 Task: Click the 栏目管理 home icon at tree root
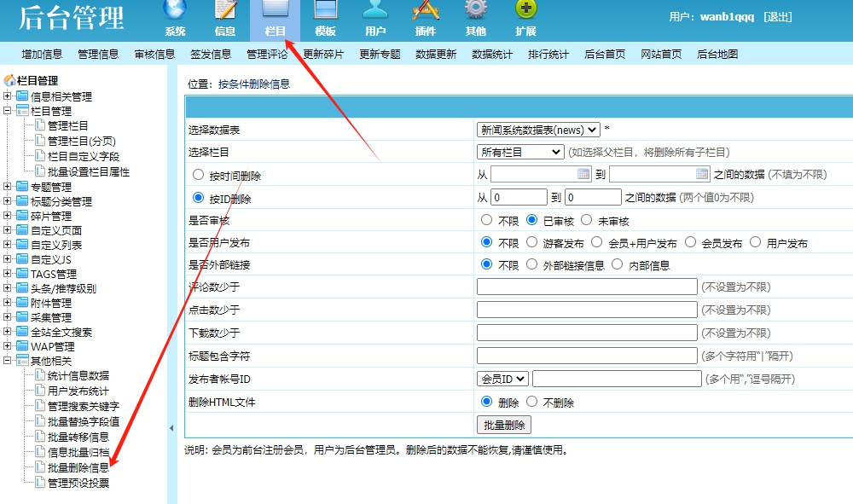pyautogui.click(x=9, y=80)
